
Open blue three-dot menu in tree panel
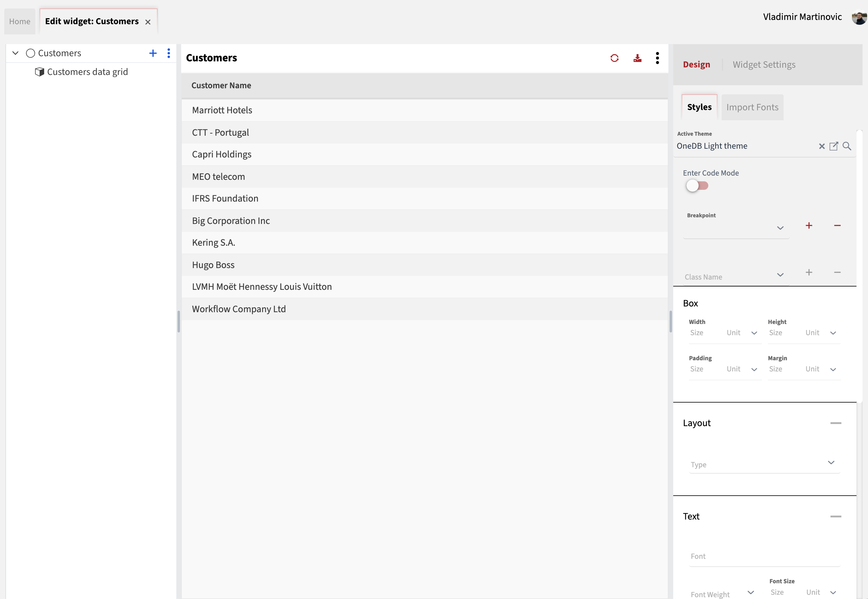[169, 53]
